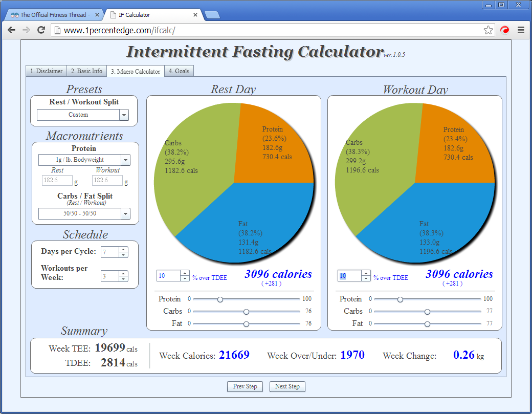Open the 1. Disclaimer tab
Screen dimensions: 532x414
pos(47,71)
